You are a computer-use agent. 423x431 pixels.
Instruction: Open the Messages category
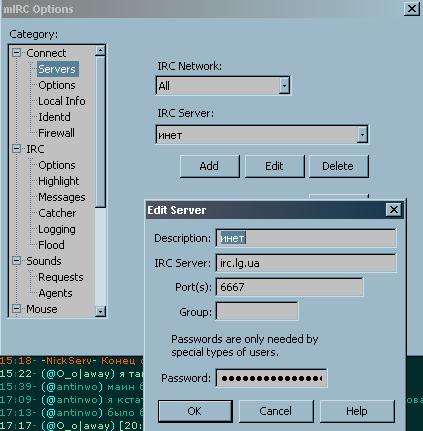point(62,197)
